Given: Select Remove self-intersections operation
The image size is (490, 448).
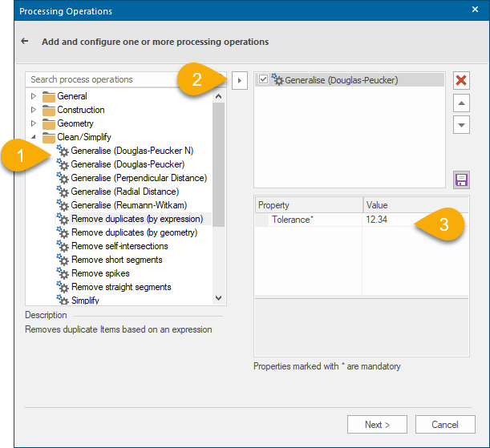Looking at the screenshot, I should [x=119, y=246].
